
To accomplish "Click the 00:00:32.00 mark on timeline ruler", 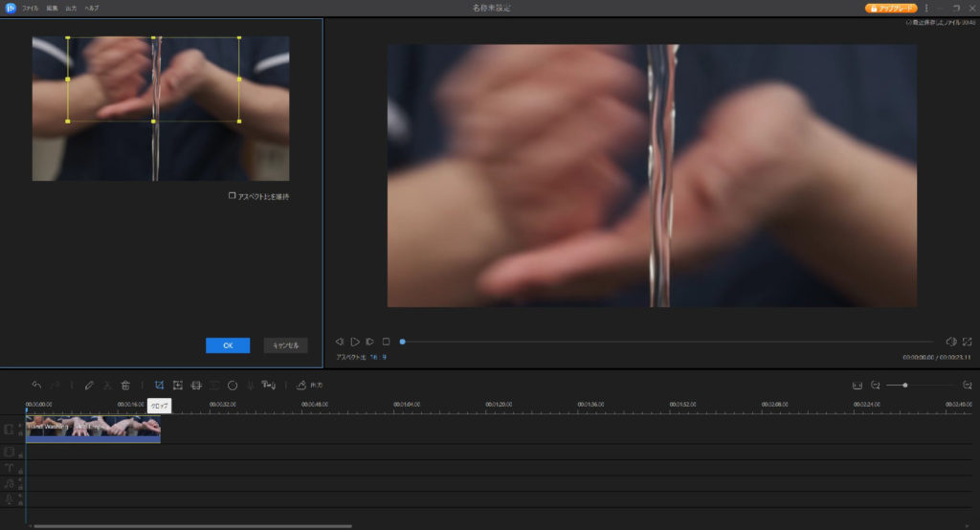I will pyautogui.click(x=222, y=405).
